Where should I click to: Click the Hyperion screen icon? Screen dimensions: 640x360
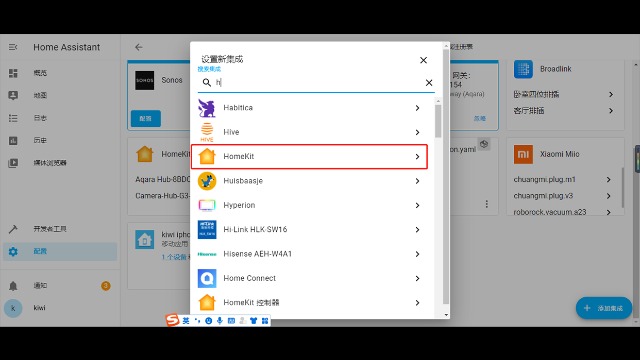[207, 205]
